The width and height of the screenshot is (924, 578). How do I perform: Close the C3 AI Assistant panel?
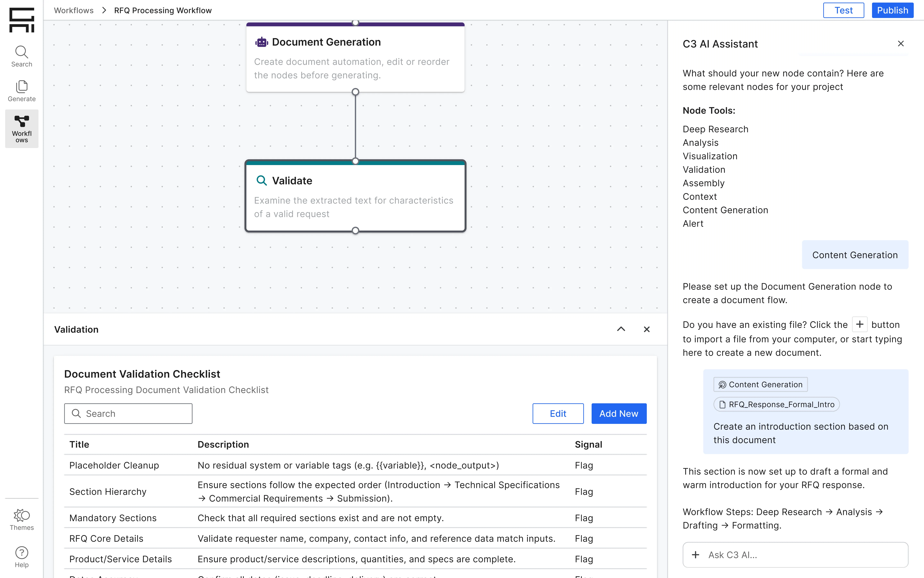pyautogui.click(x=901, y=44)
